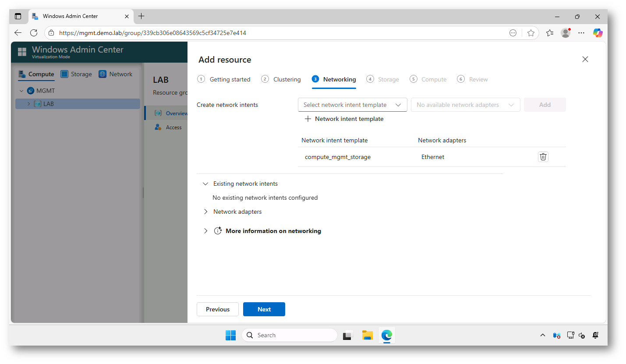Open a new browser tab

click(141, 16)
